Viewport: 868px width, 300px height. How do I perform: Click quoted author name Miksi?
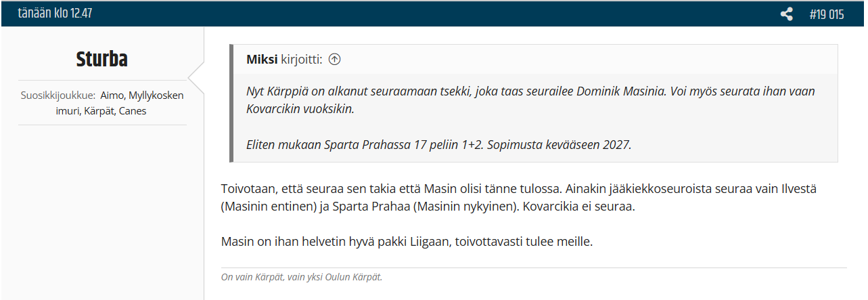tap(262, 60)
